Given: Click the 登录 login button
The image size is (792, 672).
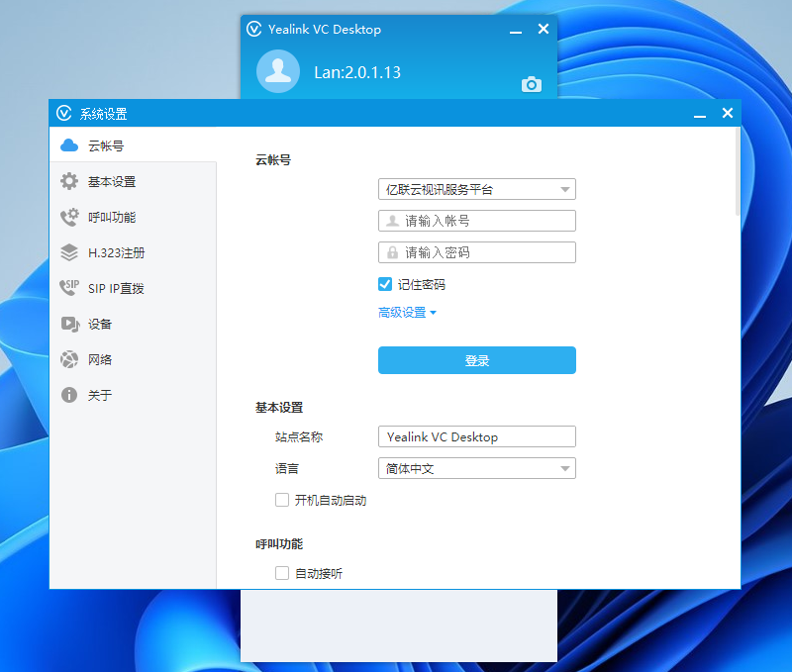Looking at the screenshot, I should click(477, 360).
